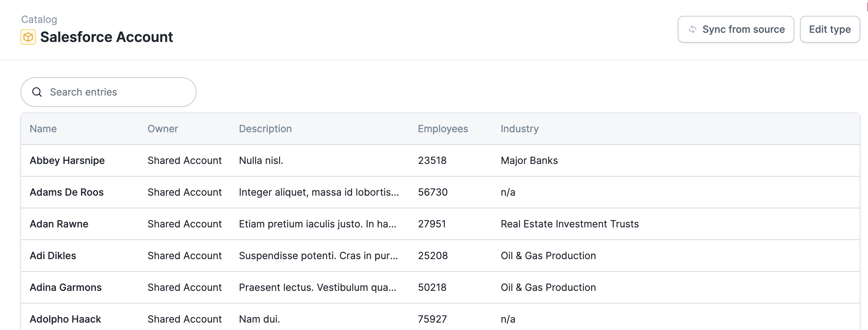
Task: Click the sync arrows icon
Action: 693,29
